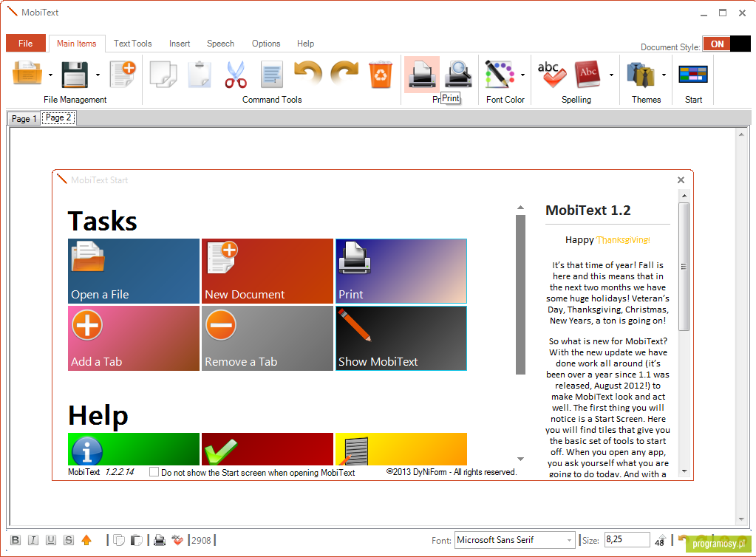Click the spell check icon in status bar
The height and width of the screenshot is (557, 756).
pyautogui.click(x=177, y=540)
